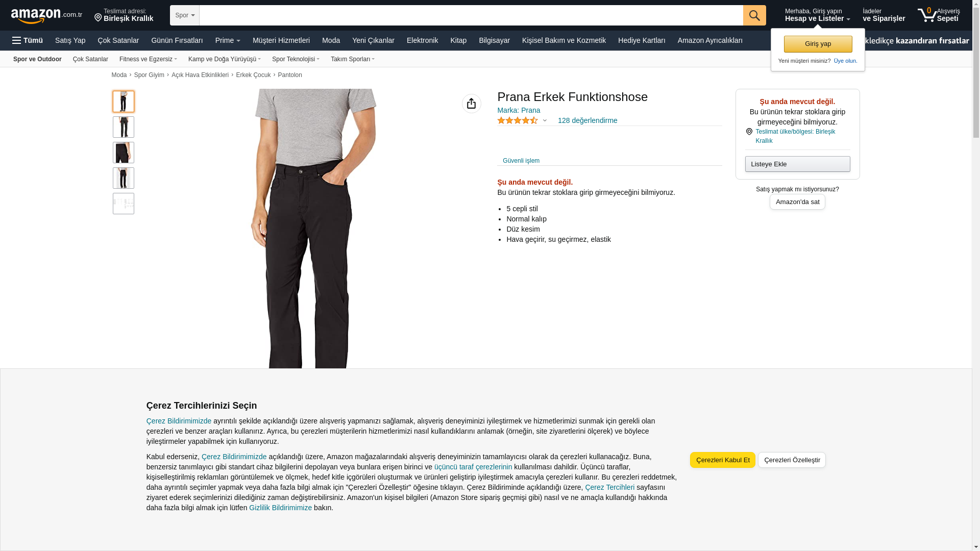Screen dimensions: 980x551
Task: Open the Elektronik nav item
Action: pyautogui.click(x=422, y=40)
